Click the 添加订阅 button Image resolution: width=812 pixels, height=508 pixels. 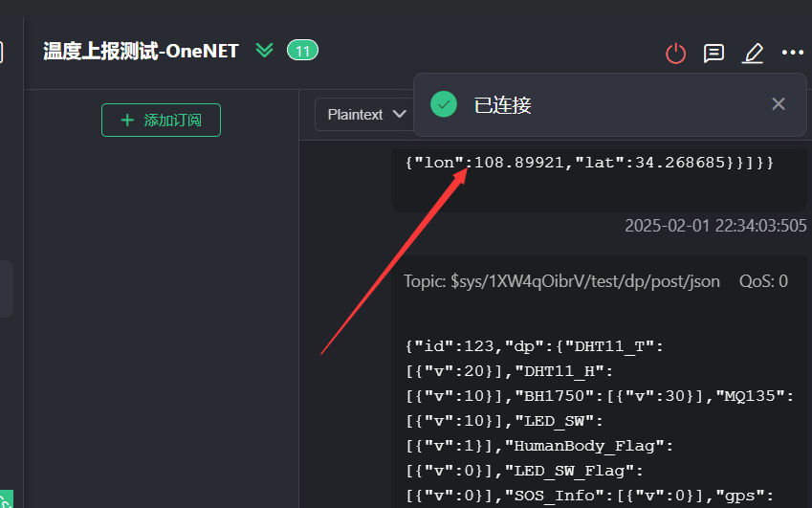161,121
